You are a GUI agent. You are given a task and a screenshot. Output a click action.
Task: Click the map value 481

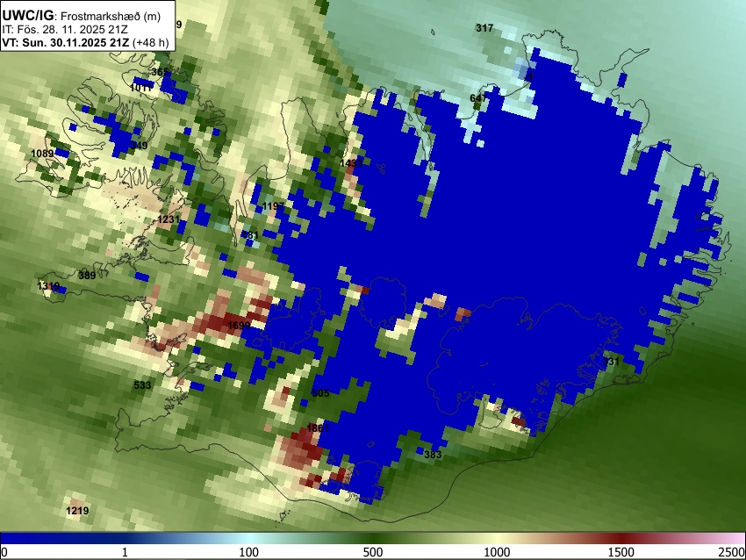pyautogui.click(x=250, y=235)
